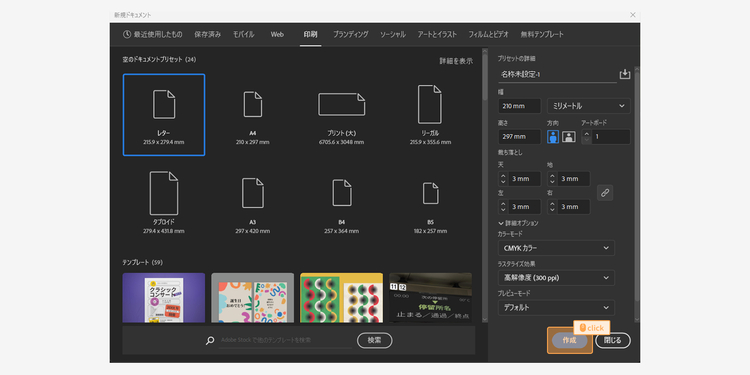Screen dimensions: 750x375
Task: Open the ソーシャル tab
Action: 393,34
